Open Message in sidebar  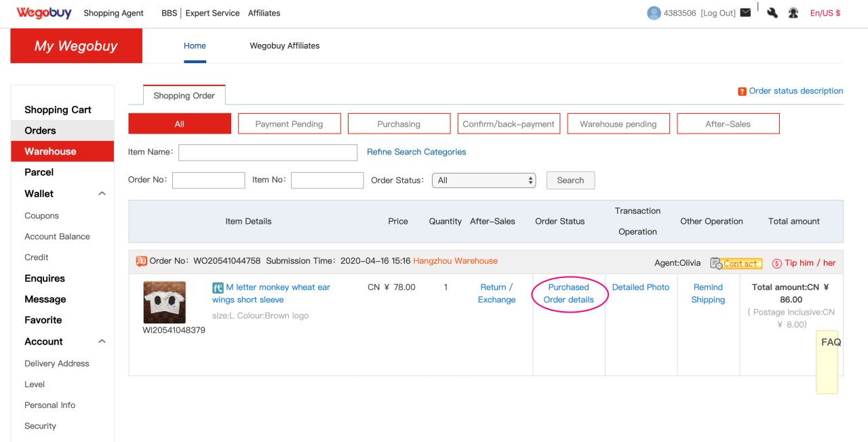pos(45,299)
